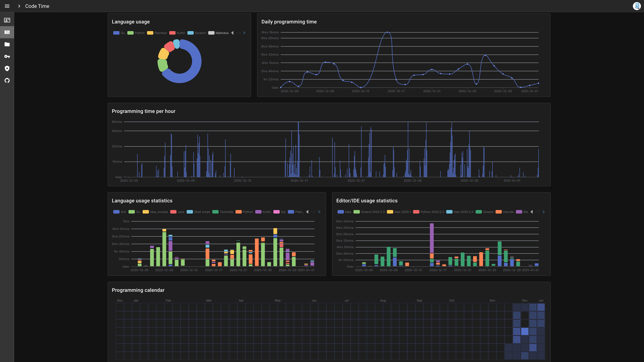The image size is (644, 362).
Task: Select the dashboard sidebar icon
Action: coord(7,32)
